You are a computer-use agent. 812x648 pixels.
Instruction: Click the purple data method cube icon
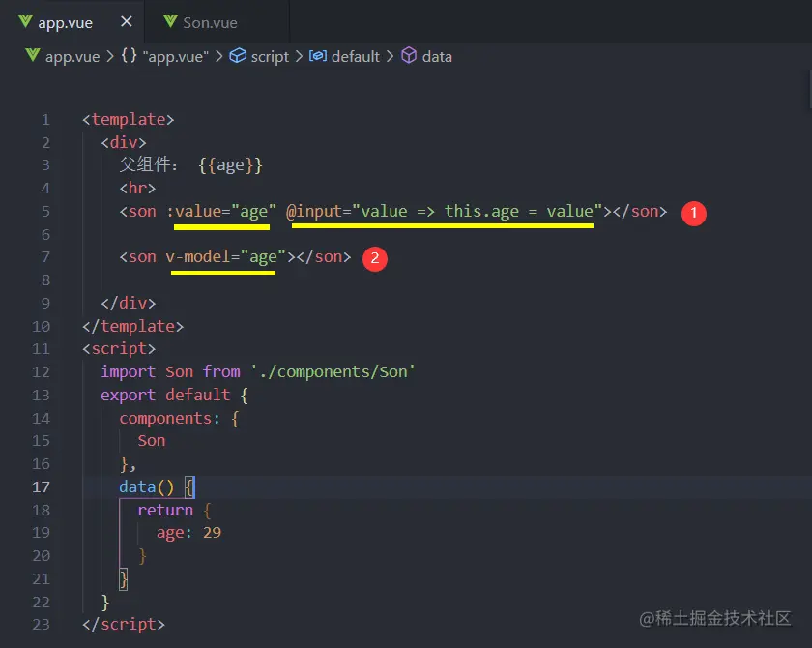tap(409, 55)
